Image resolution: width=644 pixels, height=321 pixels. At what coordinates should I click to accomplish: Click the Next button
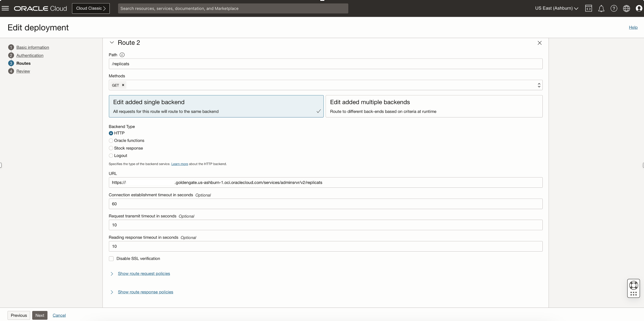coord(40,315)
